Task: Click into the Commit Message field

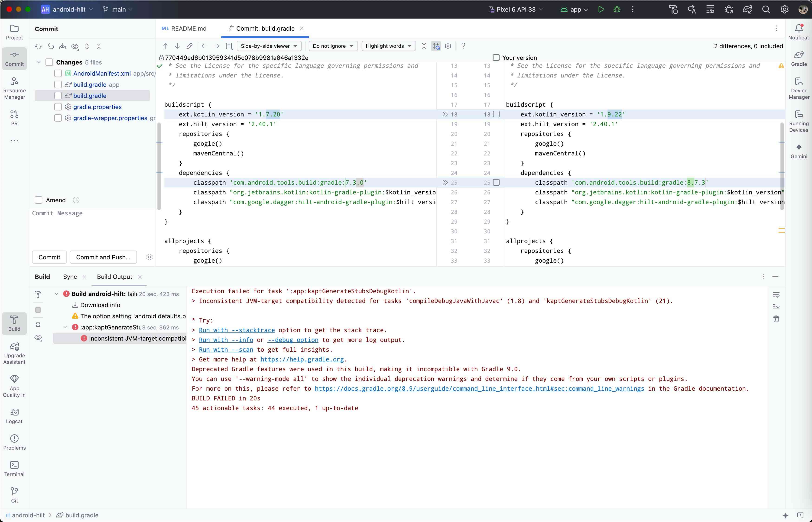Action: coord(92,227)
